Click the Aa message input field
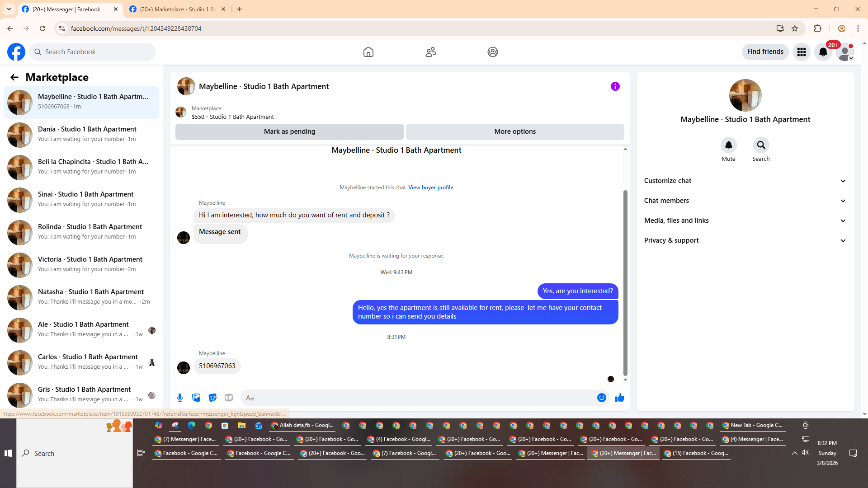 [x=418, y=398]
